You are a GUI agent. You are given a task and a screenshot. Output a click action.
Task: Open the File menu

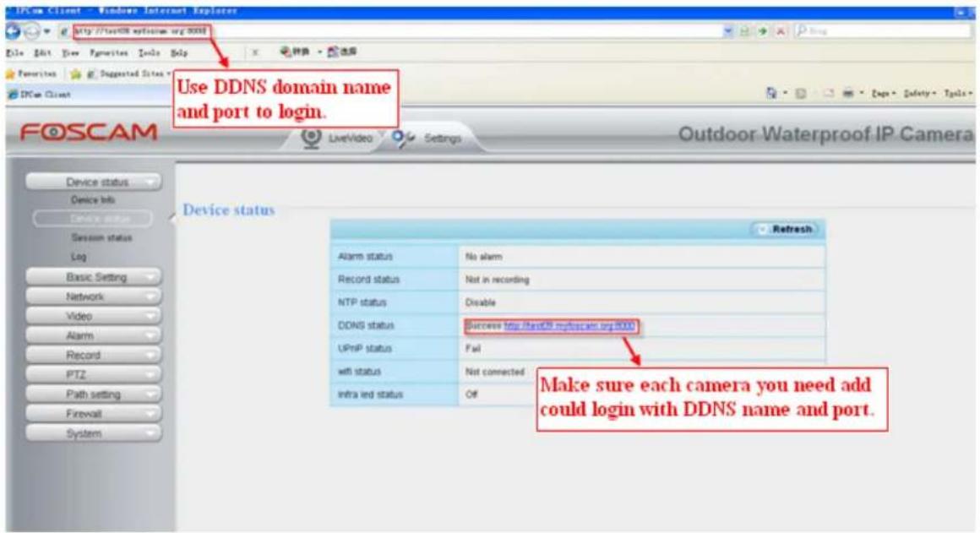[x=15, y=53]
